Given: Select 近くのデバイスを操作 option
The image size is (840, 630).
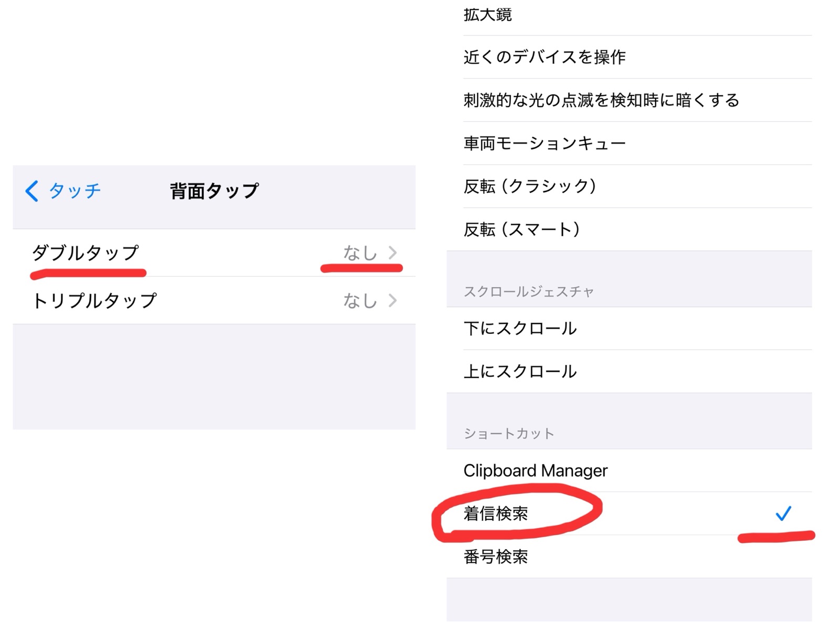Looking at the screenshot, I should pos(544,57).
